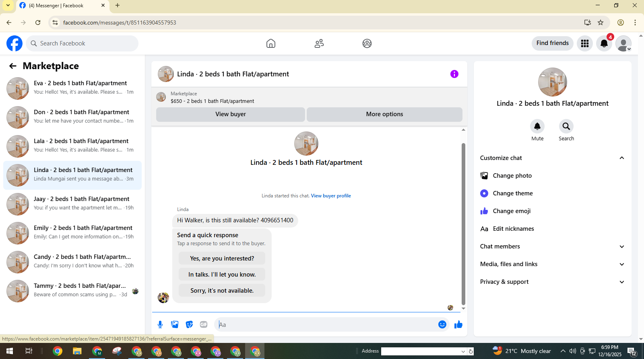Open Chrome tab search dropdown
Image resolution: width=644 pixels, height=359 pixels.
8,5
